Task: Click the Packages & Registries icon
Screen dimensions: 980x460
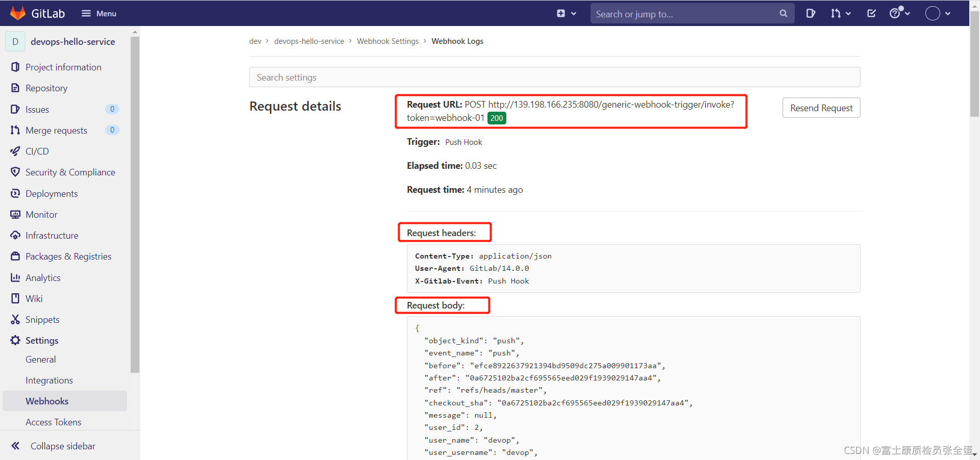Action: pos(15,256)
